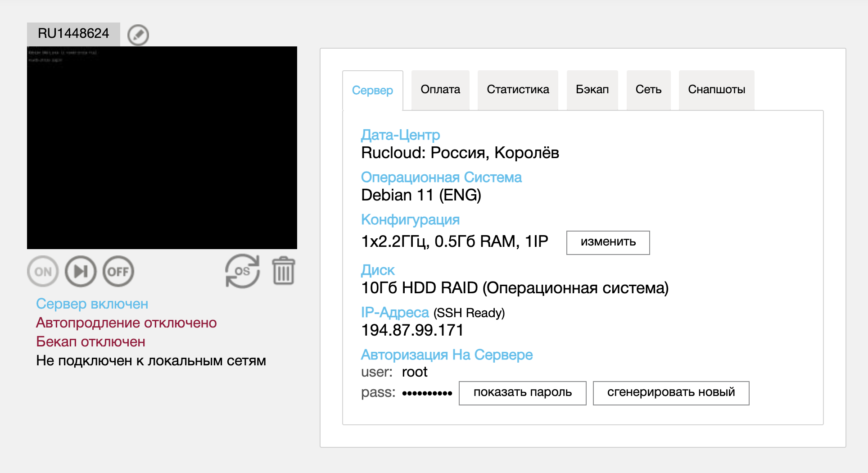Open the Сеть tab
The image size is (868, 473).
(648, 90)
